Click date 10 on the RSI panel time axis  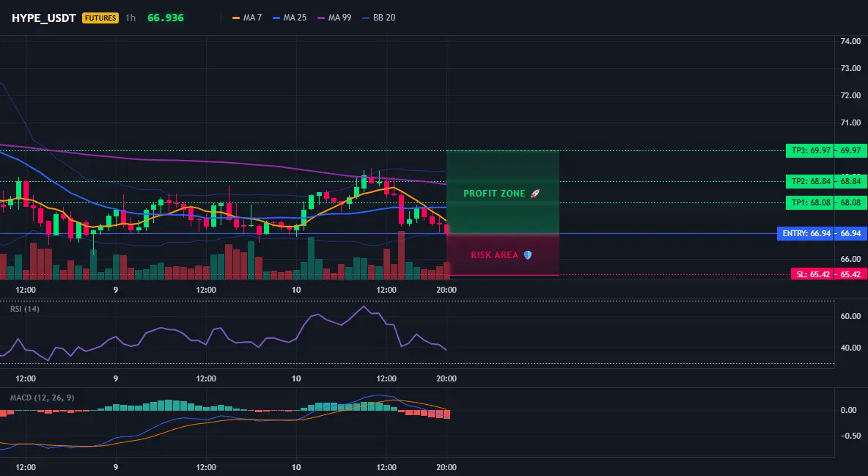coord(296,378)
